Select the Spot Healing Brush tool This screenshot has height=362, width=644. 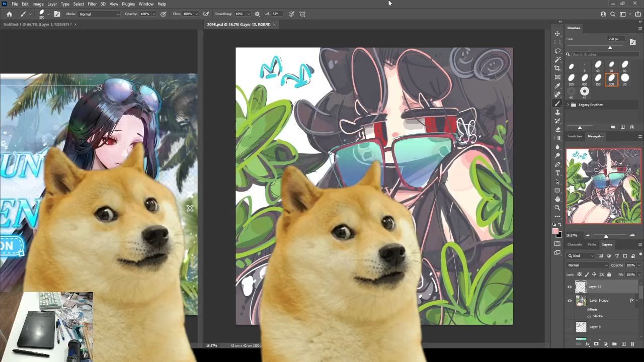click(557, 94)
